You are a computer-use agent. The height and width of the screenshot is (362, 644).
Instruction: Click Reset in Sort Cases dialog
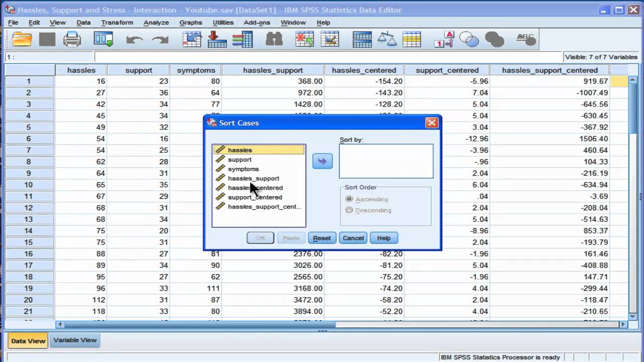click(x=322, y=238)
